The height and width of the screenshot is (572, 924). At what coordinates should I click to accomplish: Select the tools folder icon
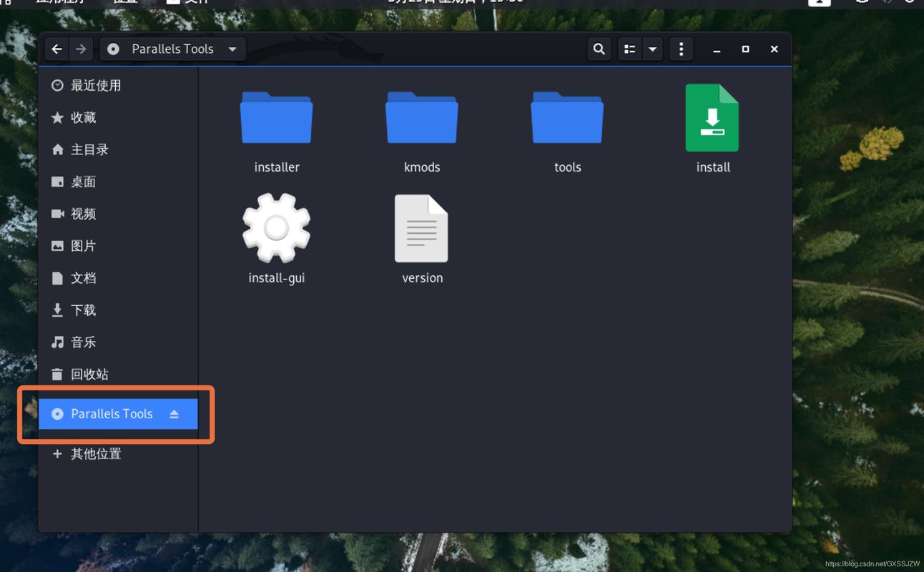567,118
